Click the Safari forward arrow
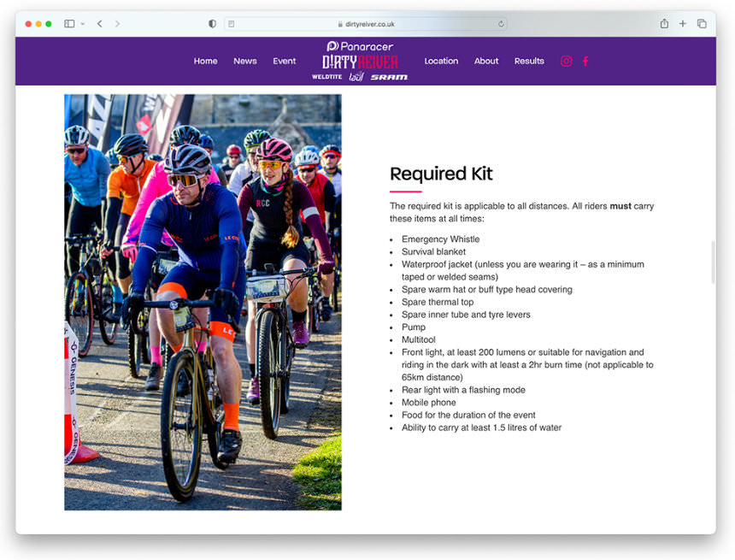 click(117, 23)
